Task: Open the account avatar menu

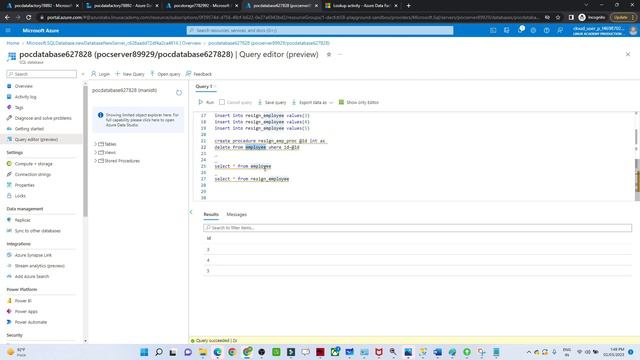Action: pyautogui.click(x=633, y=31)
